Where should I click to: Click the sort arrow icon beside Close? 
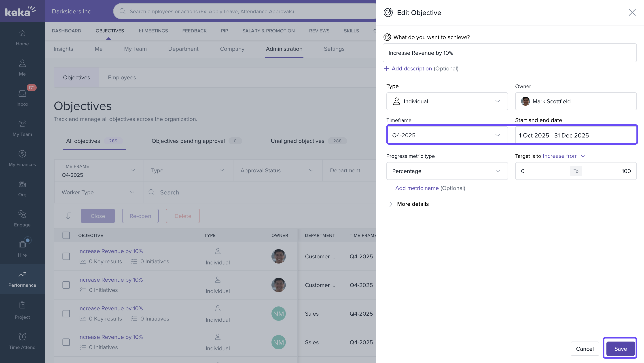68,216
